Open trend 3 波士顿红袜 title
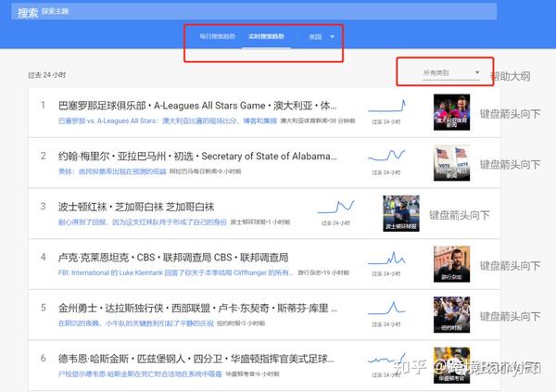Image resolution: width=556 pixels, height=392 pixels. (136, 207)
